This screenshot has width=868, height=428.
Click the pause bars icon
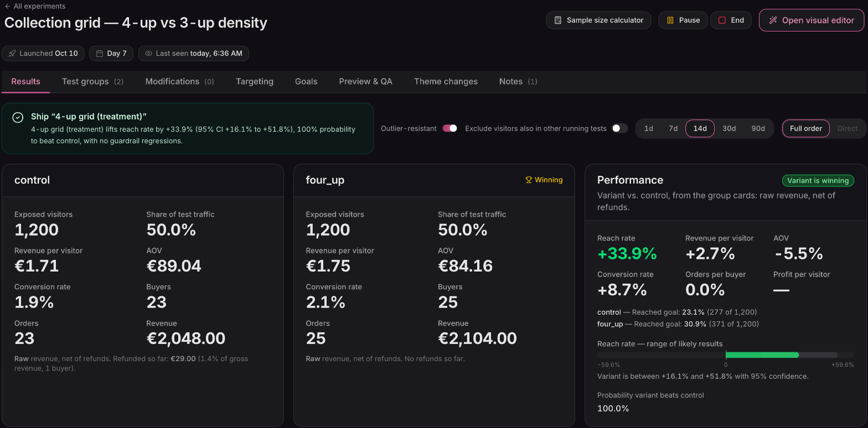pos(670,20)
